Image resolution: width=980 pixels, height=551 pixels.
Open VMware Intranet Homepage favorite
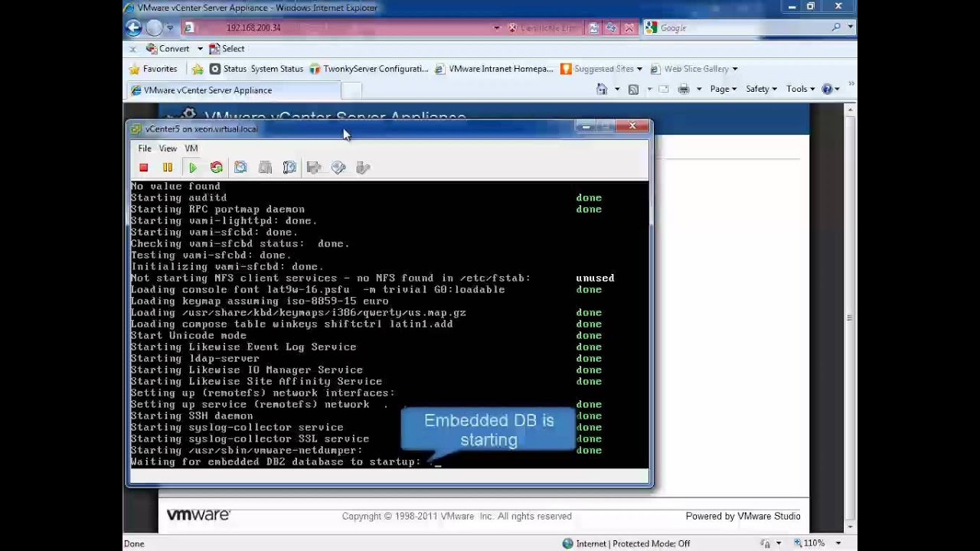click(x=494, y=69)
